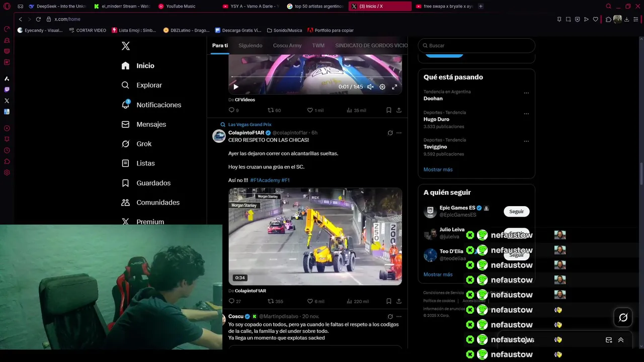The image size is (644, 362).
Task: Seek on the top video progress bar
Action: point(315,77)
